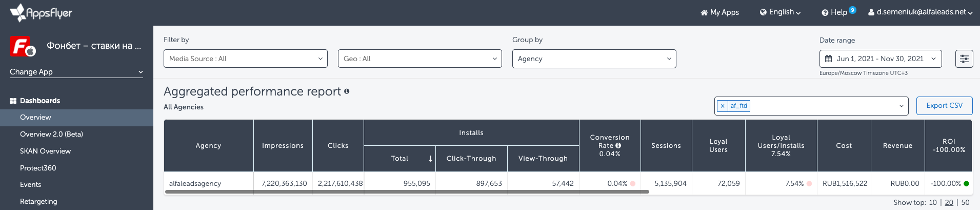
Task: Open the Media Source filter dropdown
Action: pos(246,59)
